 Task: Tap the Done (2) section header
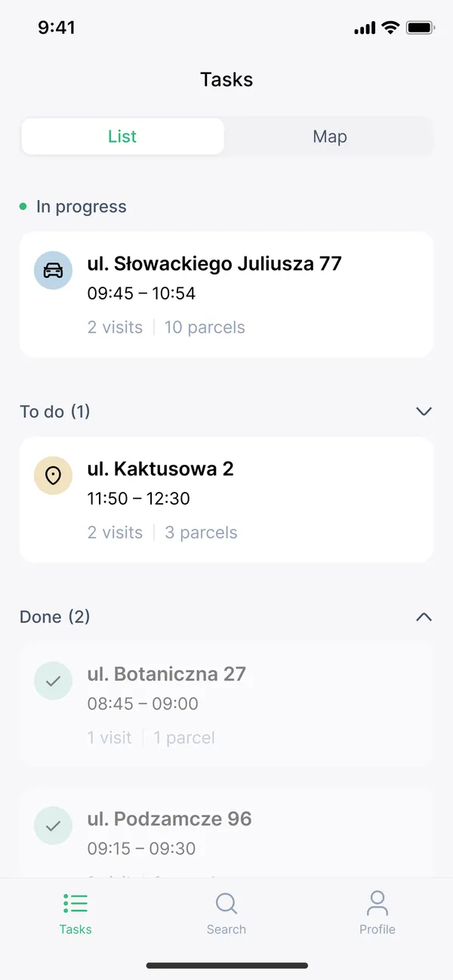click(55, 616)
